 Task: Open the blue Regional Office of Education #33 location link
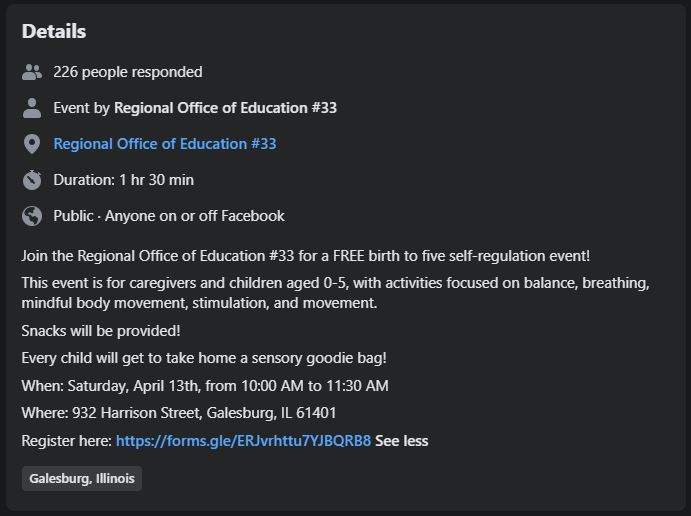[x=165, y=144]
